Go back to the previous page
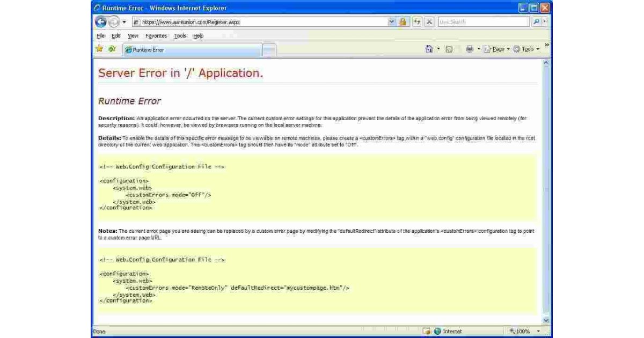The width and height of the screenshot is (644, 338). click(x=102, y=22)
